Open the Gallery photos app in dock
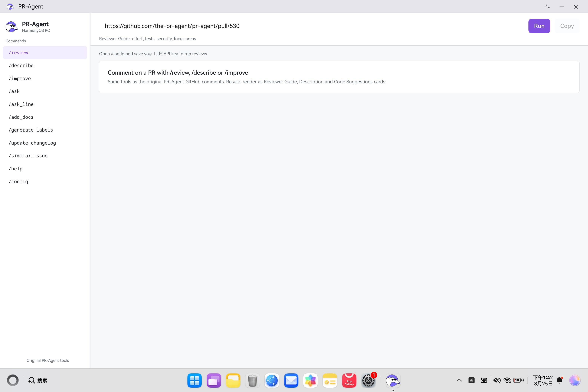Image resolution: width=588 pixels, height=392 pixels. pyautogui.click(x=311, y=381)
